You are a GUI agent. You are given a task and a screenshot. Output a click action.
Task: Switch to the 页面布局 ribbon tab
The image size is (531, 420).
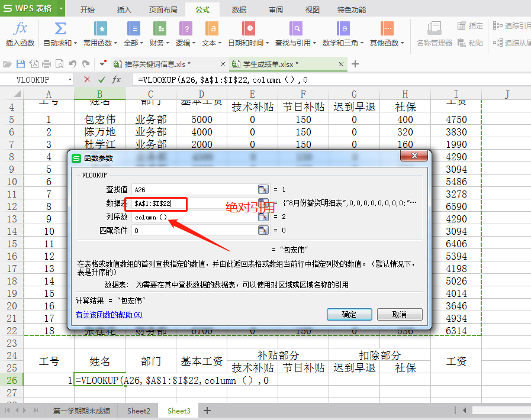tap(163, 10)
